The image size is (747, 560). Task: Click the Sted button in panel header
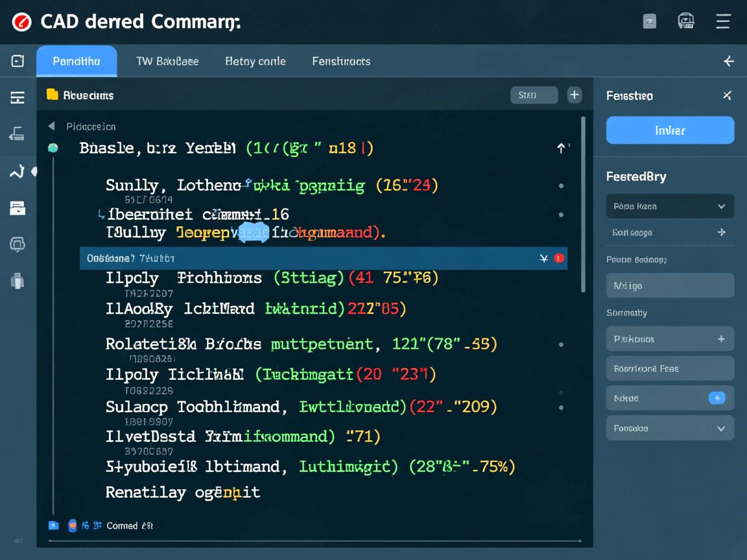click(x=534, y=95)
